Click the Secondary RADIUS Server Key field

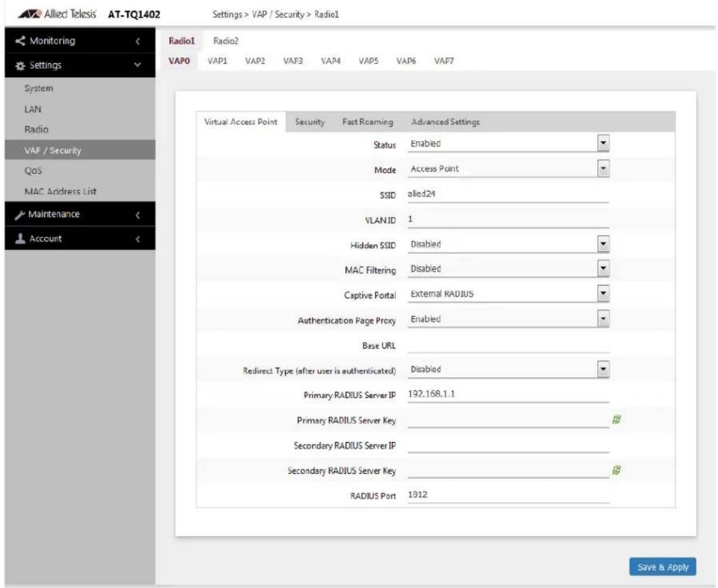pyautogui.click(x=508, y=470)
